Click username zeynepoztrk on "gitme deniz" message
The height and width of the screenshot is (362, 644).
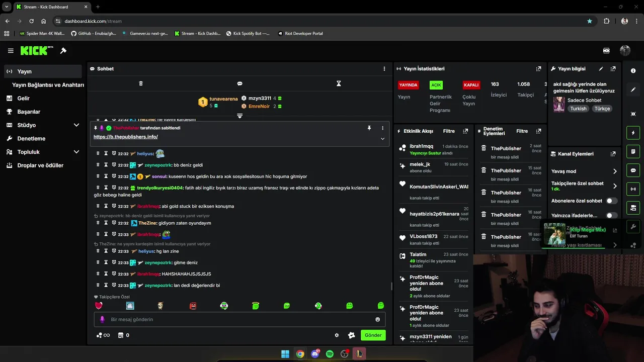[158, 262]
